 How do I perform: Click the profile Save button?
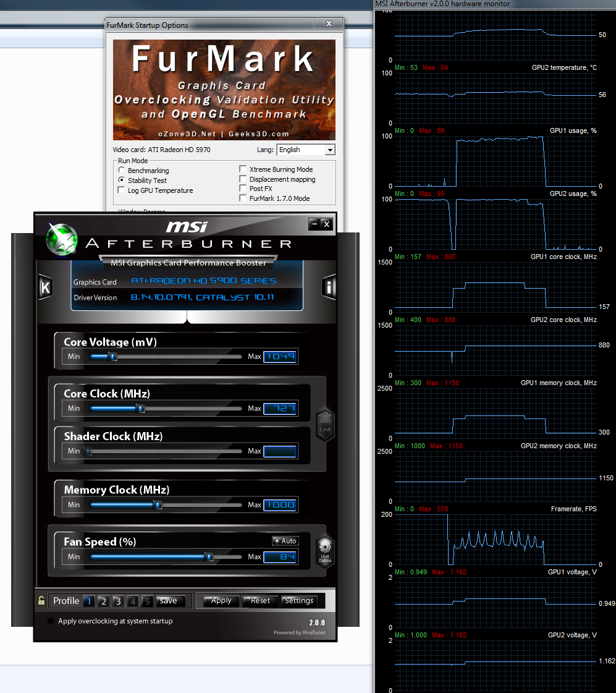click(170, 601)
